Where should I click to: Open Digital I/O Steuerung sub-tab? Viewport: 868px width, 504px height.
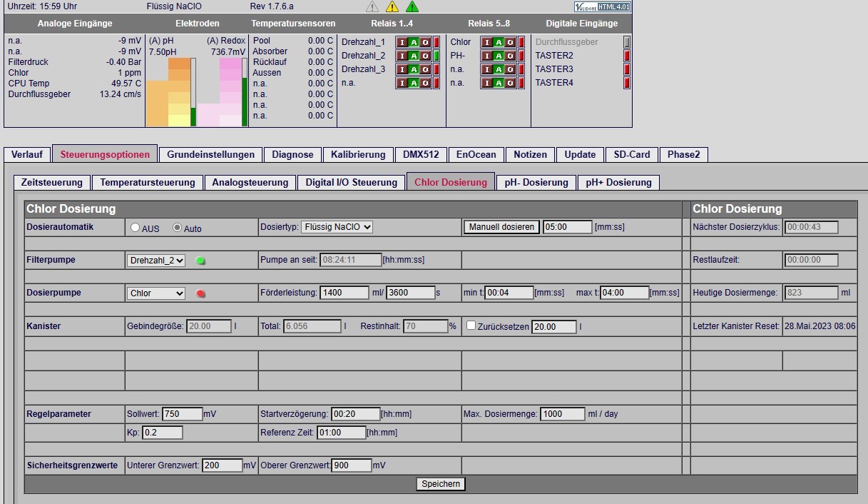click(x=352, y=182)
